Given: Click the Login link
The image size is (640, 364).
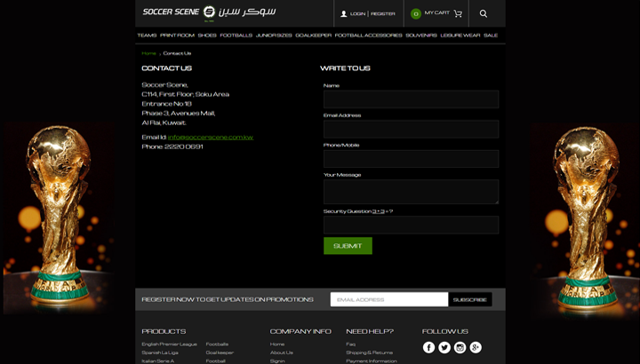Looking at the screenshot, I should [357, 14].
